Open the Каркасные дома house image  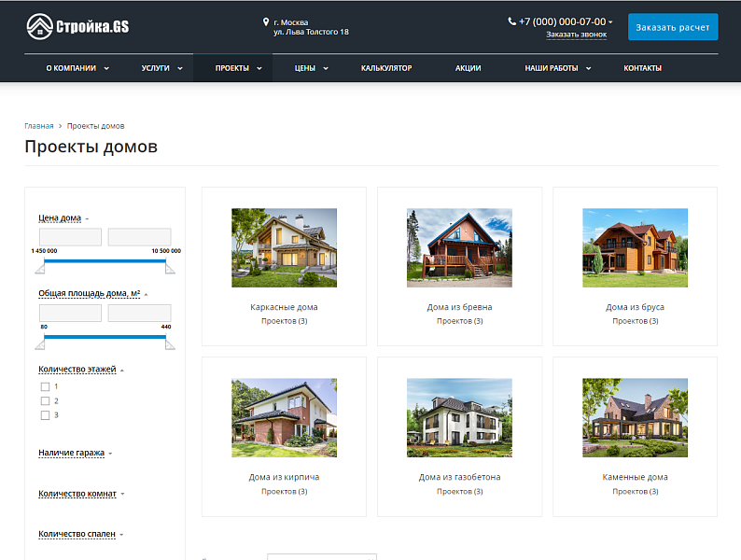tap(284, 247)
